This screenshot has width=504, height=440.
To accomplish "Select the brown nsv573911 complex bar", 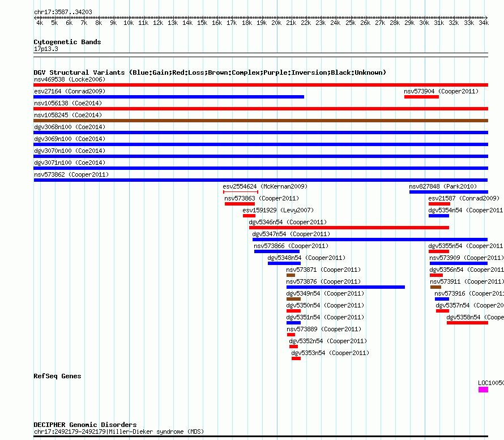I will (x=435, y=287).
